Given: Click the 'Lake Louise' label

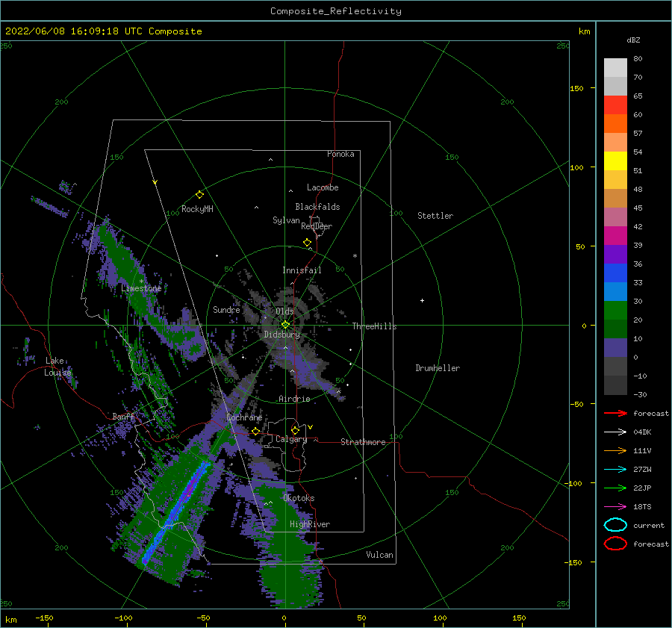Looking at the screenshot, I should pyautogui.click(x=57, y=367).
